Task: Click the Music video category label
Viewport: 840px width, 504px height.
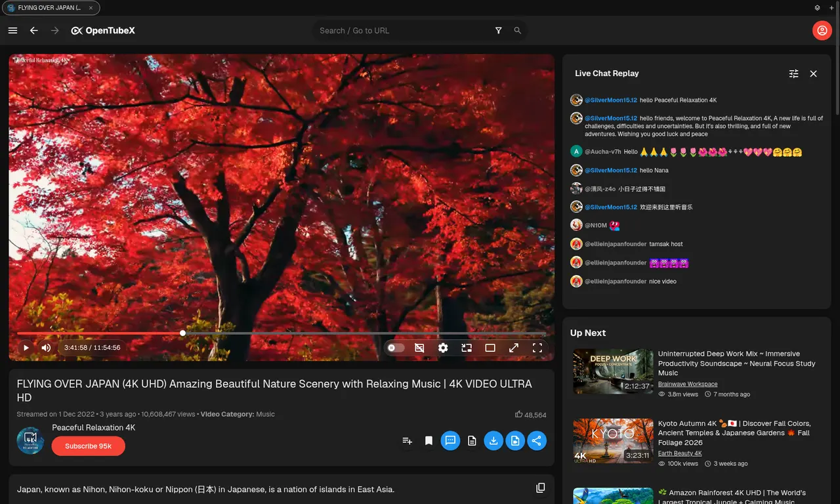Action: [x=265, y=414]
